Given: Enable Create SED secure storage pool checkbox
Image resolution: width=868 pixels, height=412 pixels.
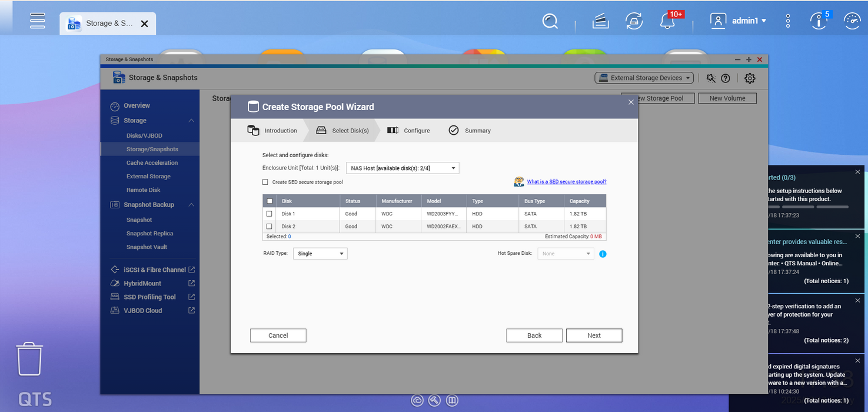Looking at the screenshot, I should click(265, 182).
